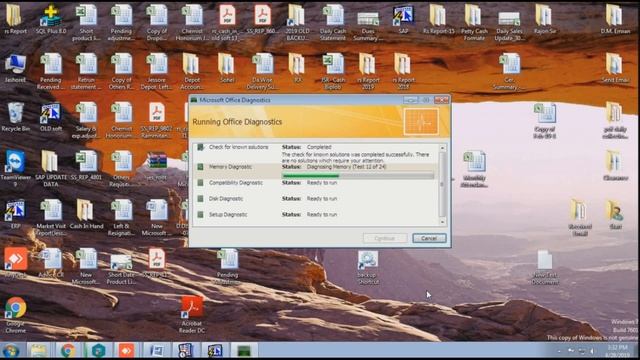Open the Rajon Sir folder
This screenshot has height=360, width=640.
(x=544, y=20)
